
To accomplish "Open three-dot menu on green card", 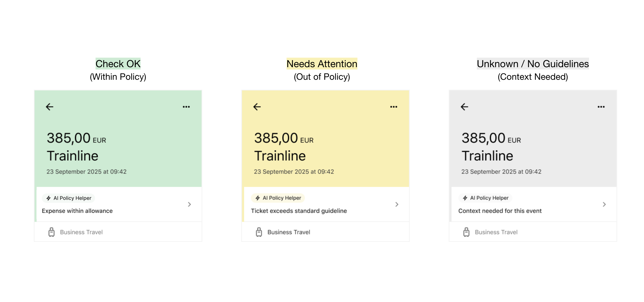I will point(186,107).
